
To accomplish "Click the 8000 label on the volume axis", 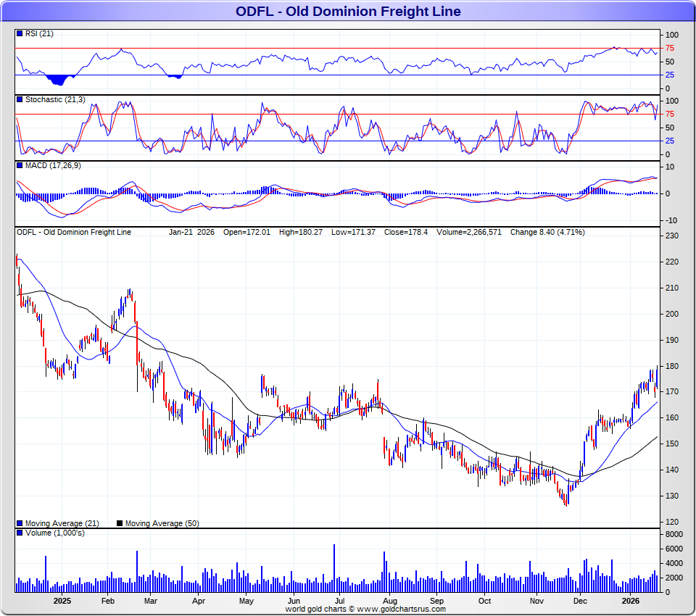I will [x=674, y=534].
